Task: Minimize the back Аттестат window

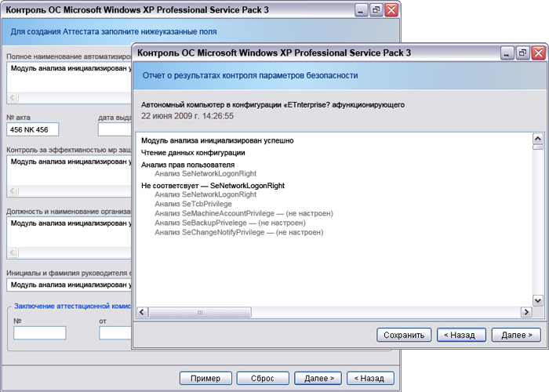Action: pos(361,9)
